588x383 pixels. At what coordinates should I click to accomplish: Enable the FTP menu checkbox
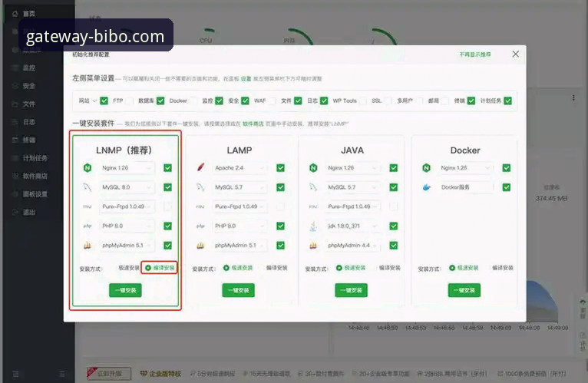[x=130, y=101]
